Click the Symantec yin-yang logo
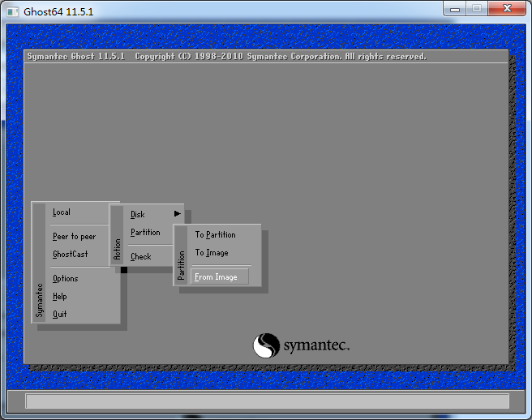The height and width of the screenshot is (420, 532). tap(266, 345)
